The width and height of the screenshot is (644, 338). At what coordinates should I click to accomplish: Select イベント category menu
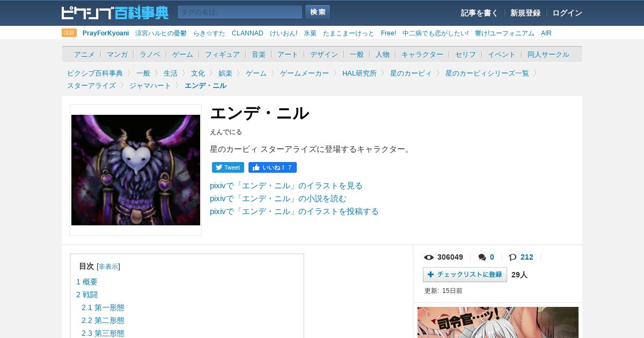click(502, 54)
